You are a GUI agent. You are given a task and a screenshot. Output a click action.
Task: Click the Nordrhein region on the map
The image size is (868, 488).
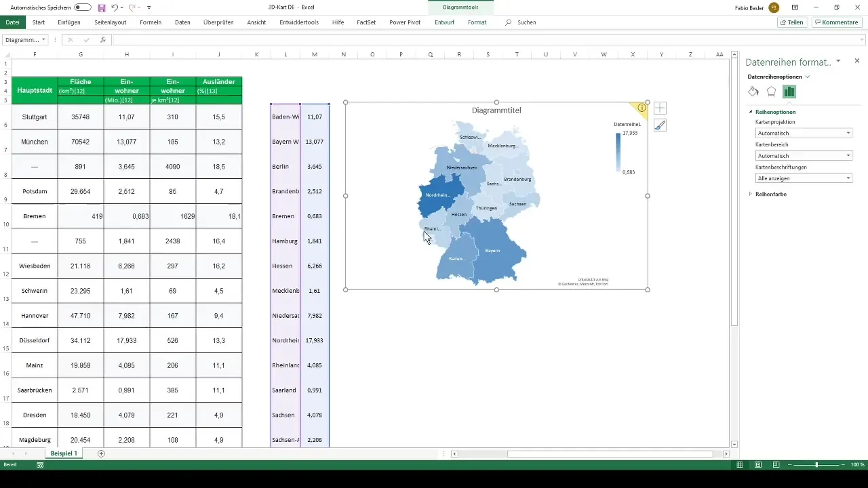coord(439,195)
